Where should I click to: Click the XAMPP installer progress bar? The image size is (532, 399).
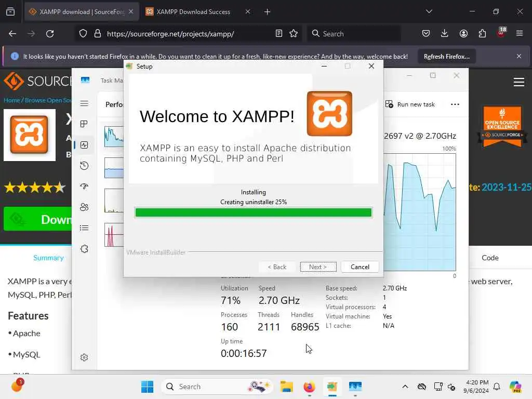coord(254,212)
